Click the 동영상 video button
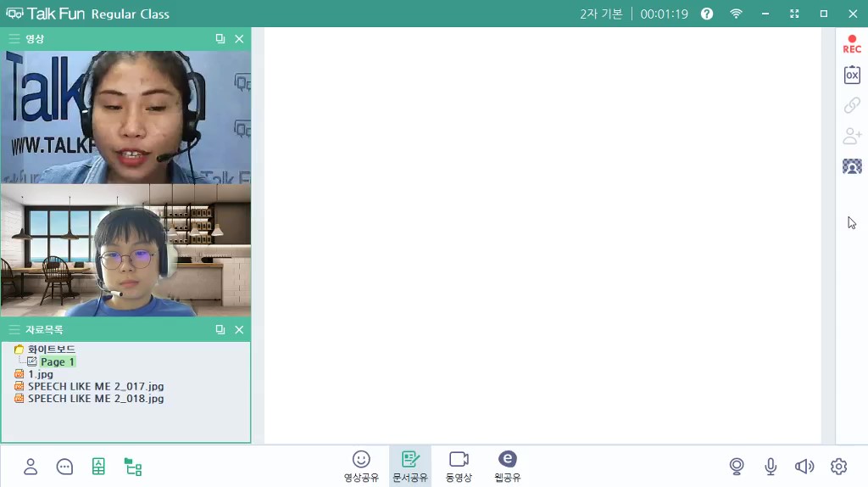The height and width of the screenshot is (487, 868). [459, 466]
